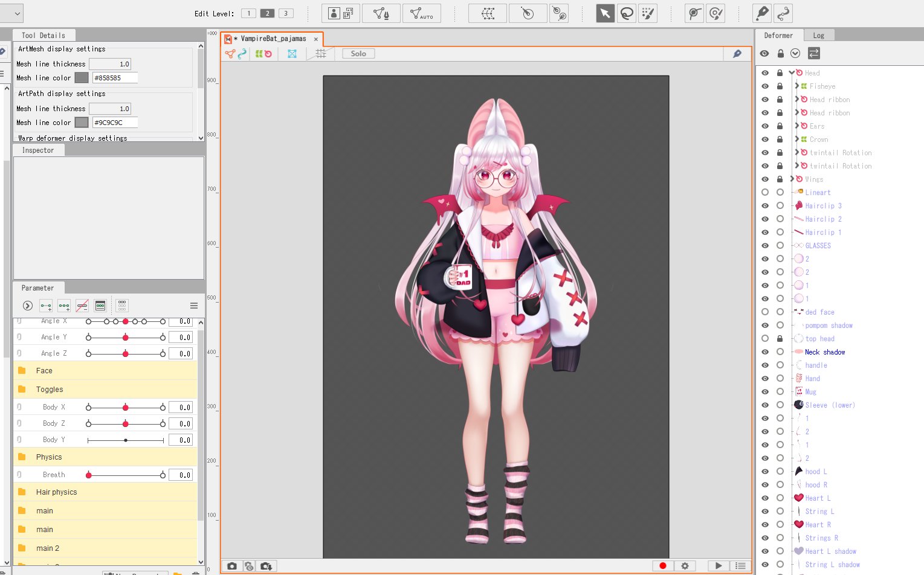924x575 pixels.
Task: Click the add two keys icon in Parameter panel
Action: (x=46, y=306)
